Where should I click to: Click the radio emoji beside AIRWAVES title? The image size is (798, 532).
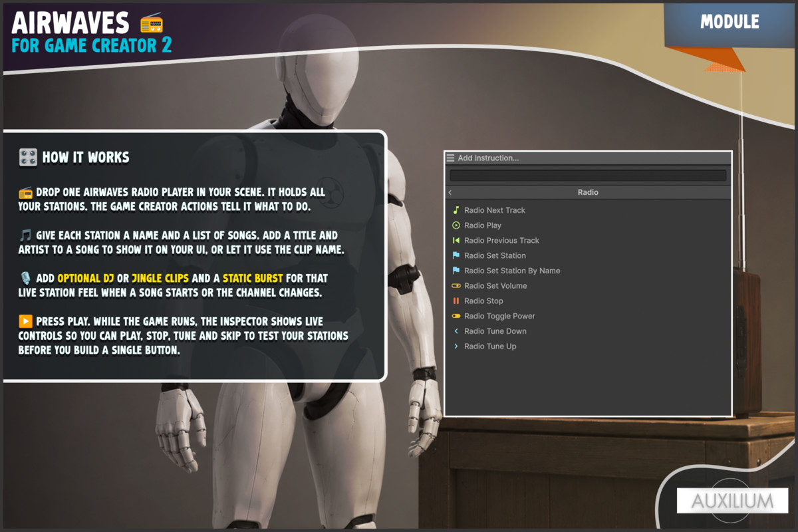152,23
